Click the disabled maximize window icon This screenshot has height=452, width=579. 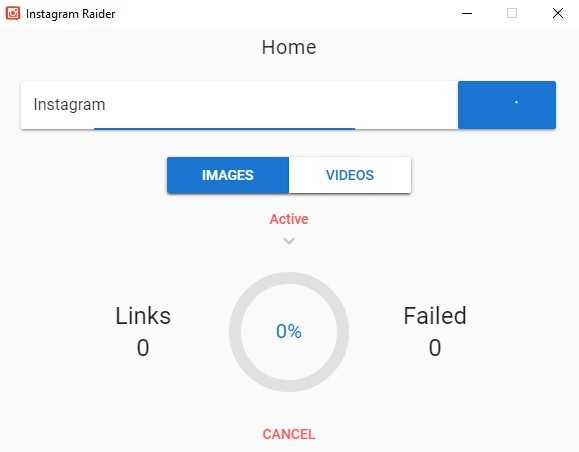(x=512, y=13)
